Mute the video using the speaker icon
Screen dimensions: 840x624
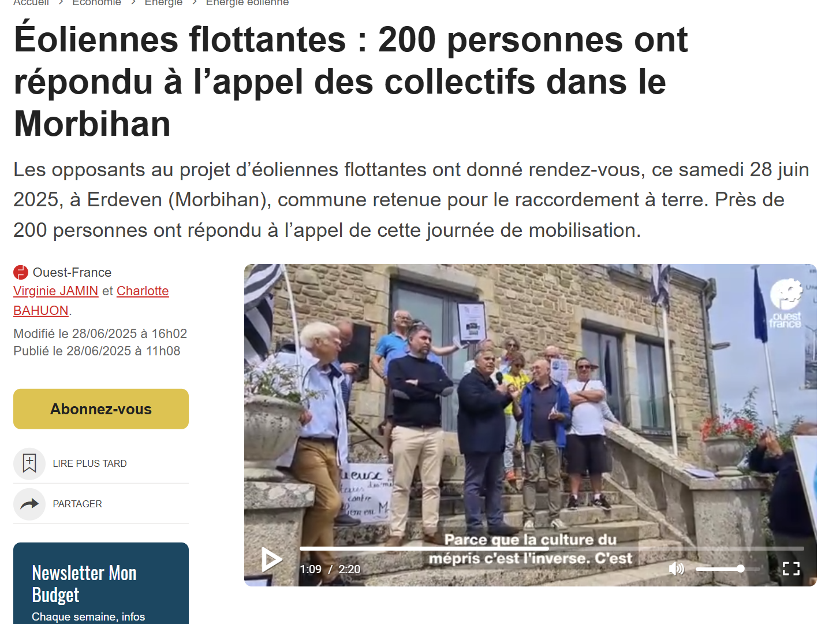pos(676,569)
